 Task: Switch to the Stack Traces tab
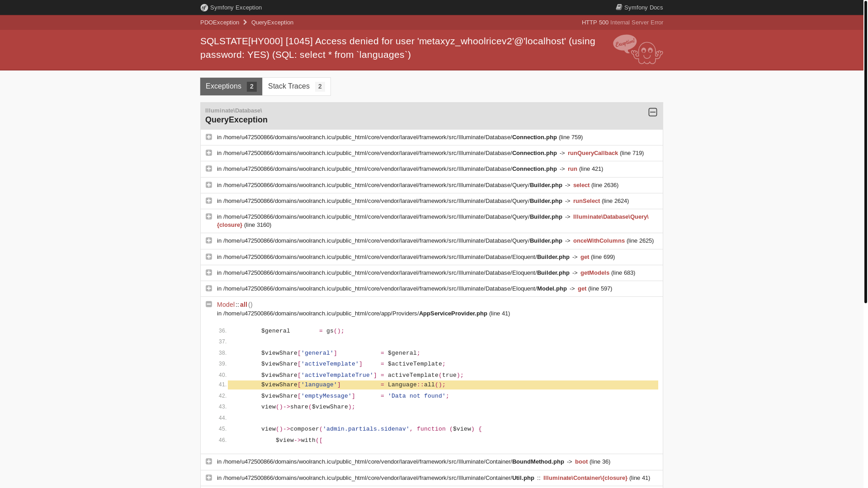click(297, 86)
